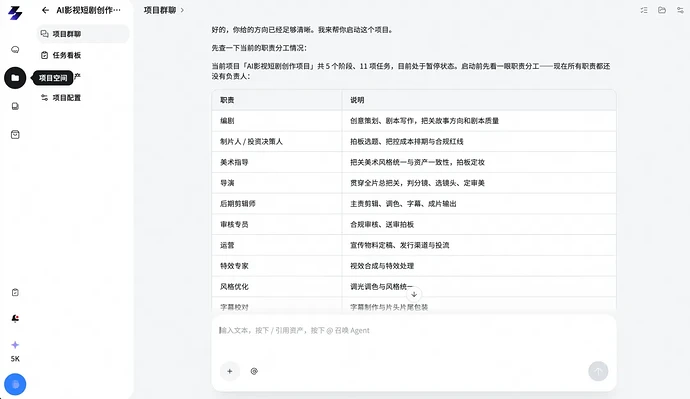Click the @ mention Agent icon
This screenshot has height=399, width=690.
click(x=254, y=371)
